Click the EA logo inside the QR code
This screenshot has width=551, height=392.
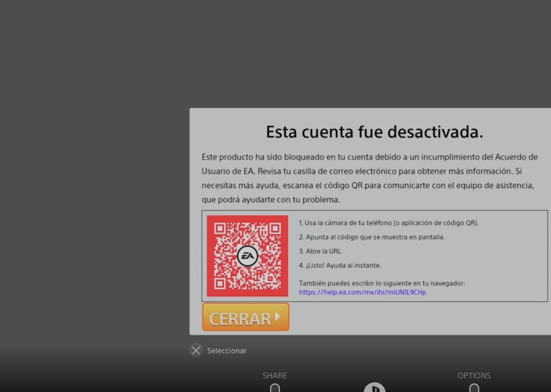247,256
